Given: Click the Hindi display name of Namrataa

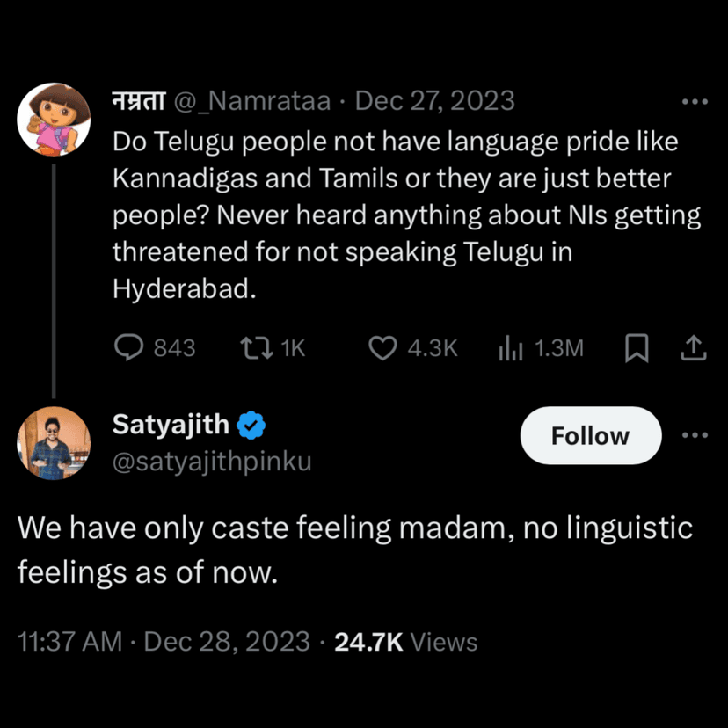Looking at the screenshot, I should (x=138, y=101).
